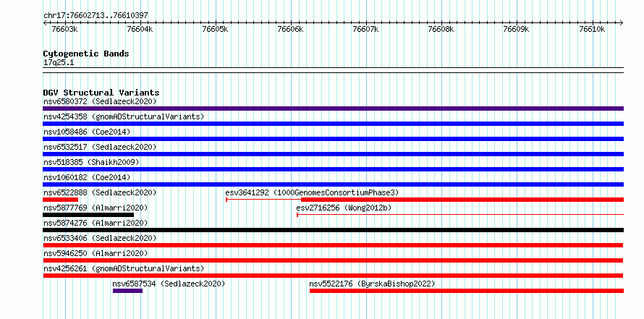Click the short red bar under nsv6522888
Viewport: 644px width, 319px height.
coord(60,200)
